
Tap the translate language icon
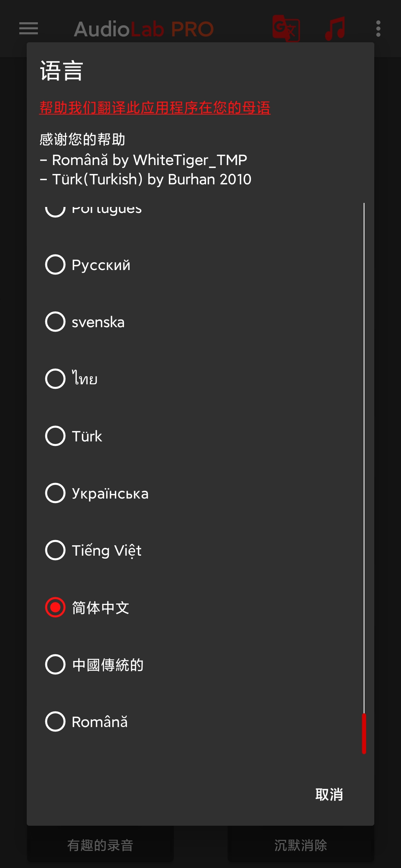(286, 28)
